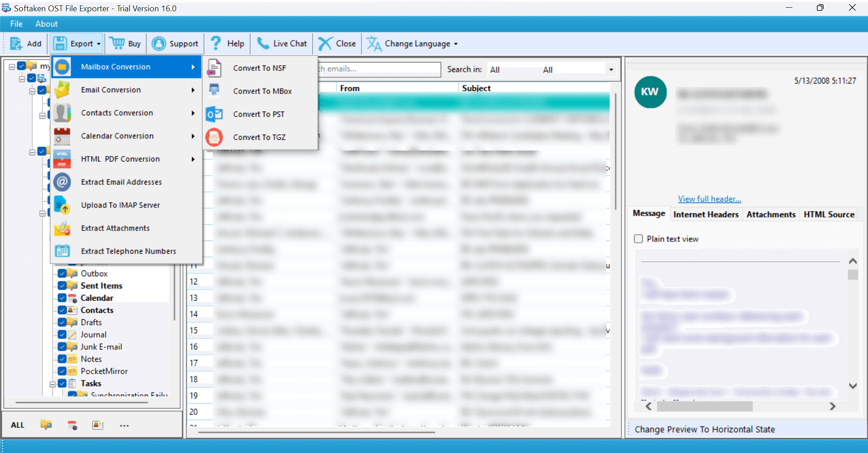868x453 pixels.
Task: Click the ALL filter button
Action: tap(18, 425)
